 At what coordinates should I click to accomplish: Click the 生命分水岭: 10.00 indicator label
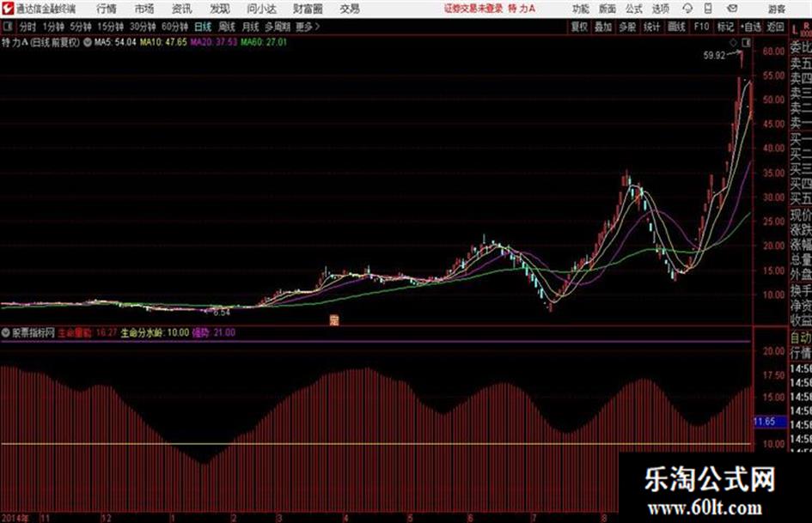click(155, 332)
